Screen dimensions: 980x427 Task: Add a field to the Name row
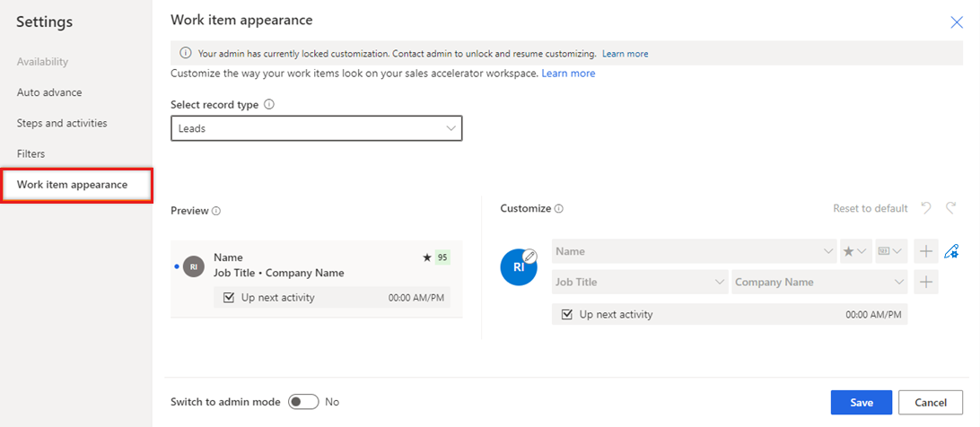[x=925, y=252]
